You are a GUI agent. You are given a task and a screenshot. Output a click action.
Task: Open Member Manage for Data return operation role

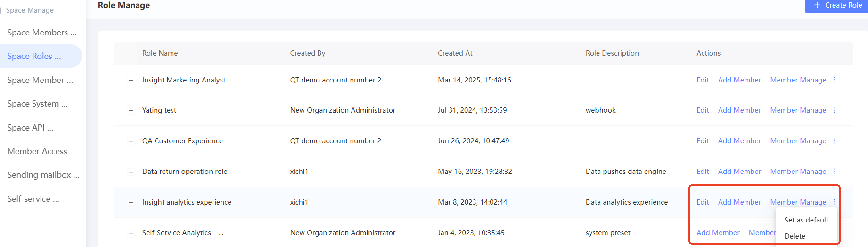tap(798, 172)
